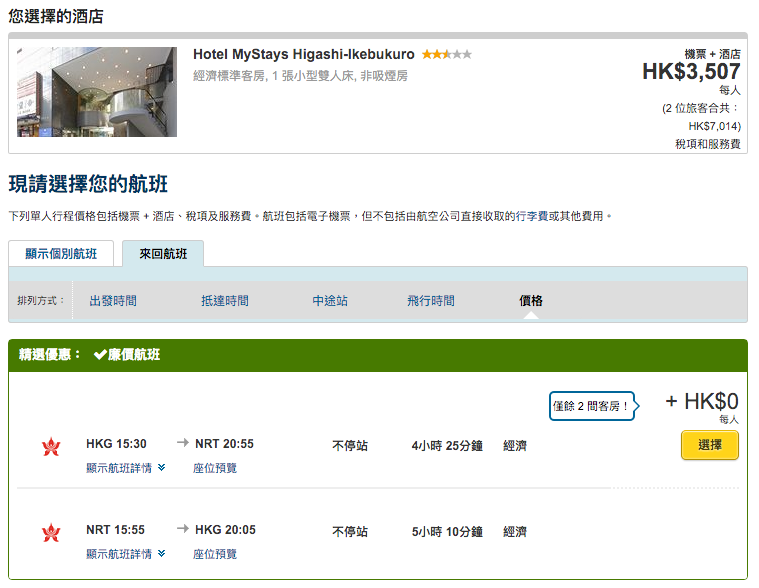Click 不停站 on the HKG 15:30 flight

coord(350,446)
